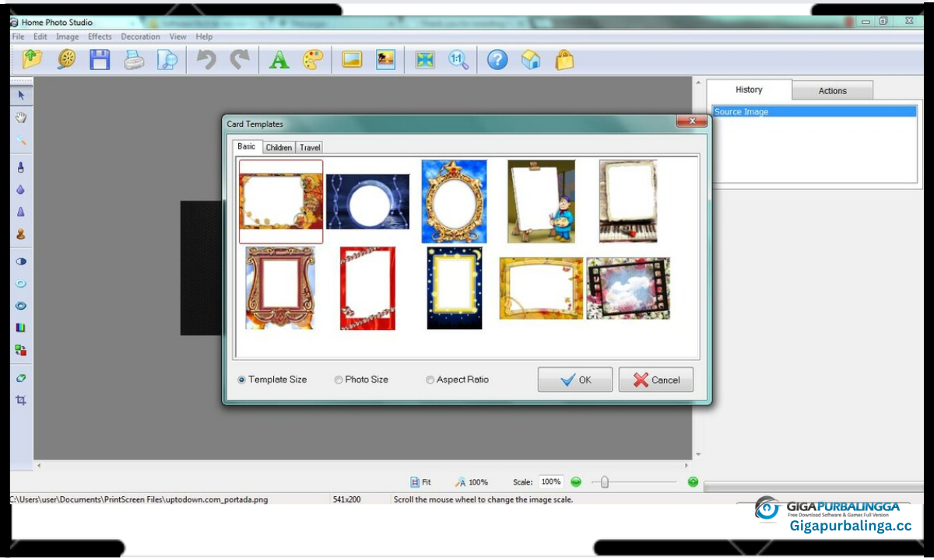Select the blur droplet tool

tap(21, 189)
